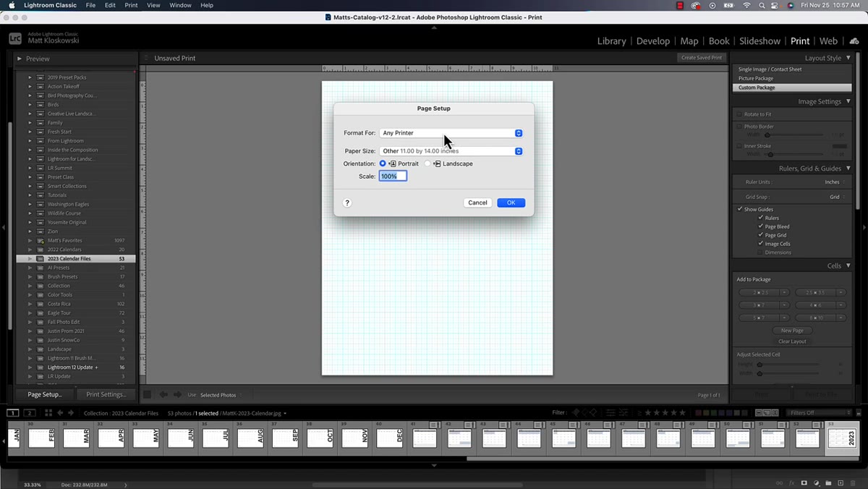Go back in filmstrip navigation
The width and height of the screenshot is (868, 489).
pos(60,412)
